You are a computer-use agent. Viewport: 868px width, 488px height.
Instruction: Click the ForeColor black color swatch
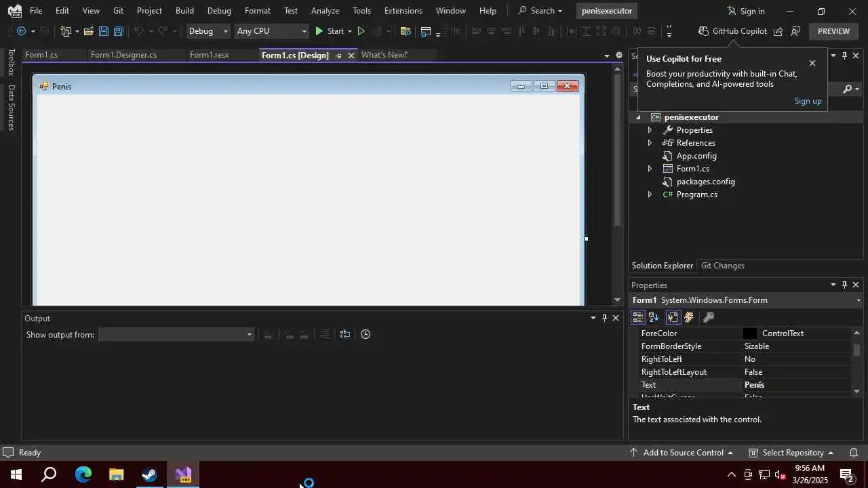[750, 333]
